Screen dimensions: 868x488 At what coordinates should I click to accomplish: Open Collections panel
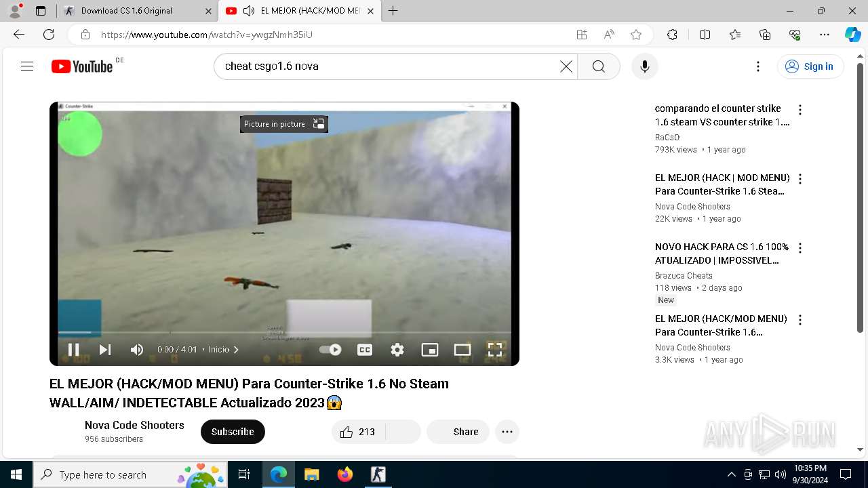[x=765, y=35]
